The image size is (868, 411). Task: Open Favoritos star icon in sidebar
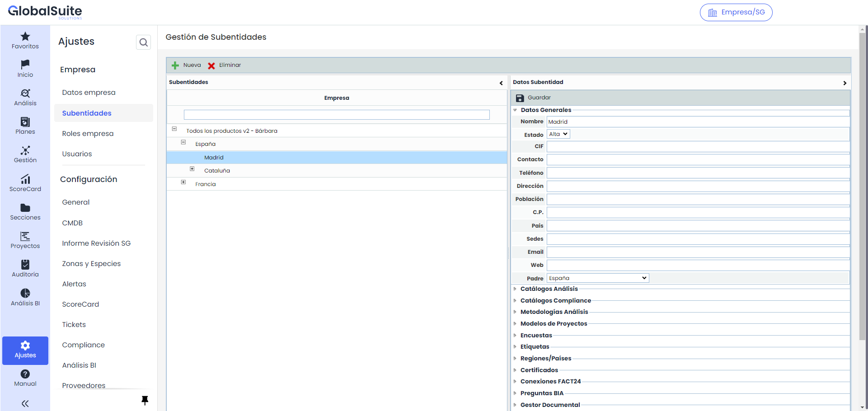pos(25,37)
